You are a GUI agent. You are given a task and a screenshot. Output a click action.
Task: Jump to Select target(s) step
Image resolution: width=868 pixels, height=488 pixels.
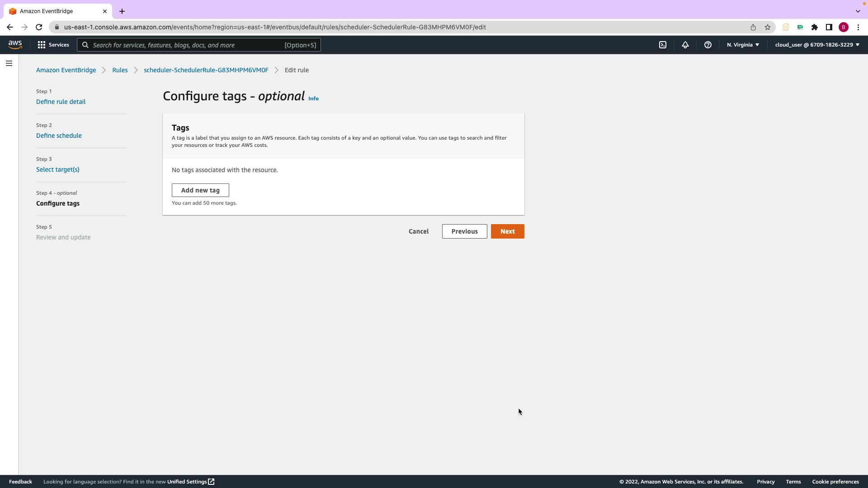pos(57,169)
